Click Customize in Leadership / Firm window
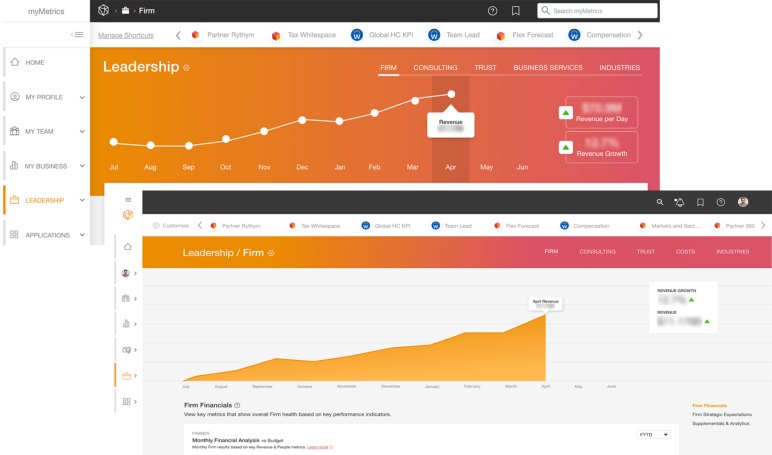 (x=171, y=226)
